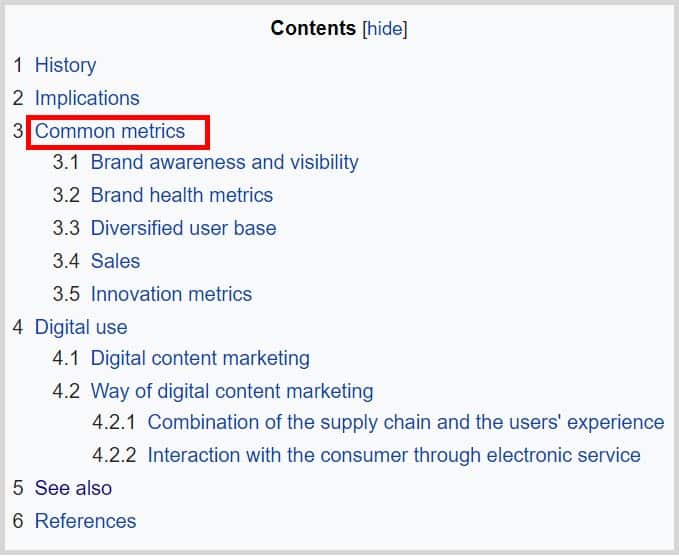The width and height of the screenshot is (679, 556).
Task: Click section number 6 beside References
Action: (x=18, y=521)
